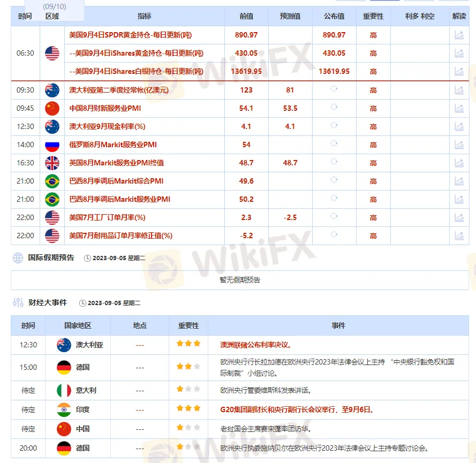Click chart icon for Australia cash rate row

pyautogui.click(x=459, y=126)
